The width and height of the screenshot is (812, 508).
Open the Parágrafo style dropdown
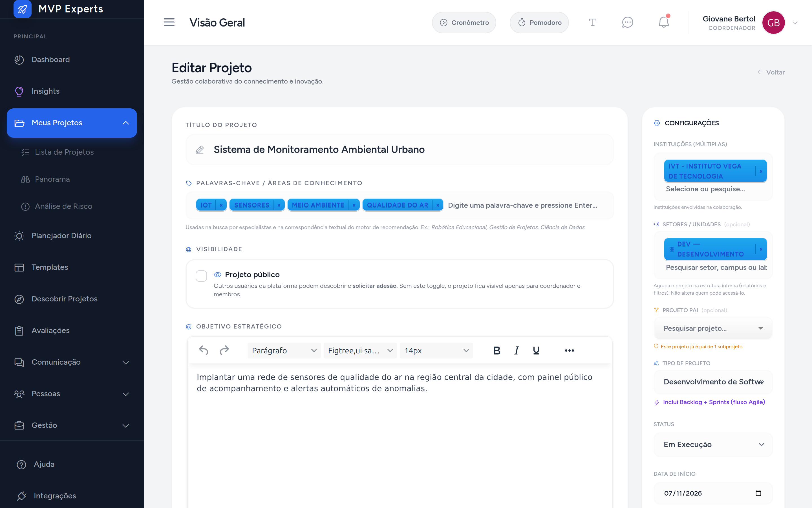click(x=284, y=351)
